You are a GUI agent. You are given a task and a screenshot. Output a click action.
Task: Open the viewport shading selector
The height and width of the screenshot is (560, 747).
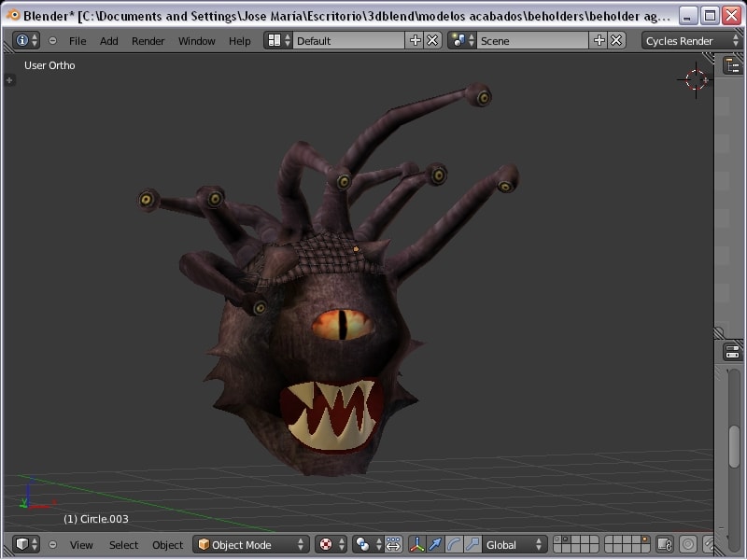[331, 544]
